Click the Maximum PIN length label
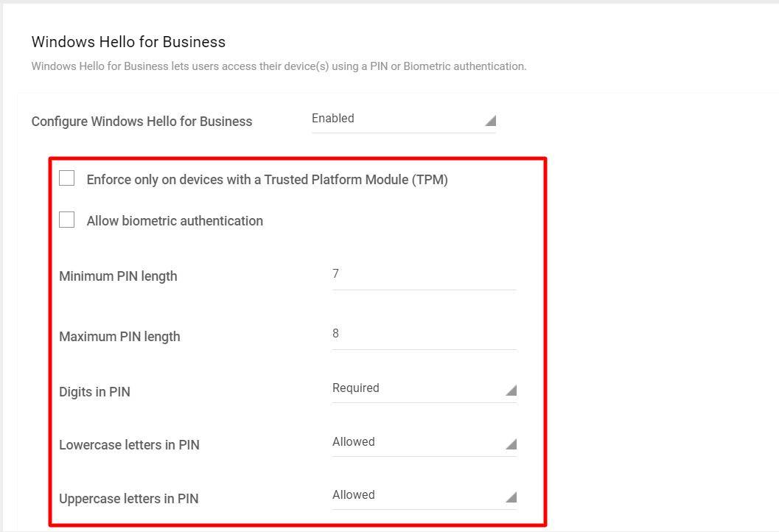This screenshot has width=779, height=532. tap(119, 337)
